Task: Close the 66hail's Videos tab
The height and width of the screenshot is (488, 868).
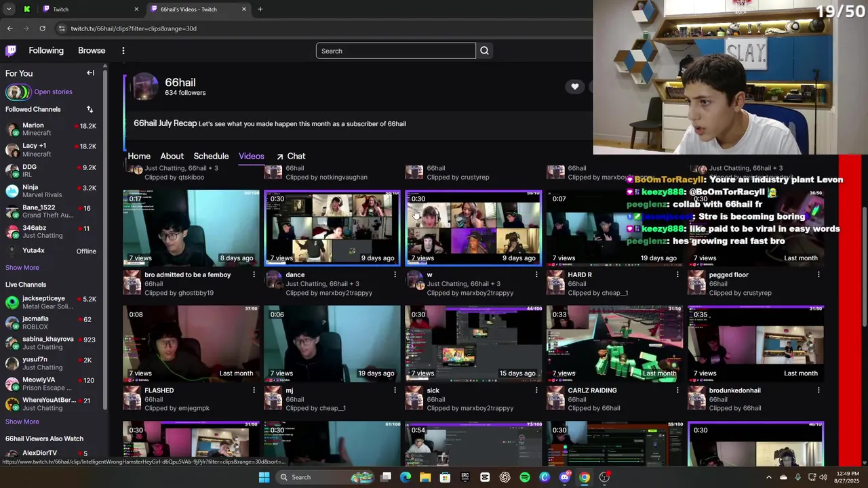Action: 244,9
